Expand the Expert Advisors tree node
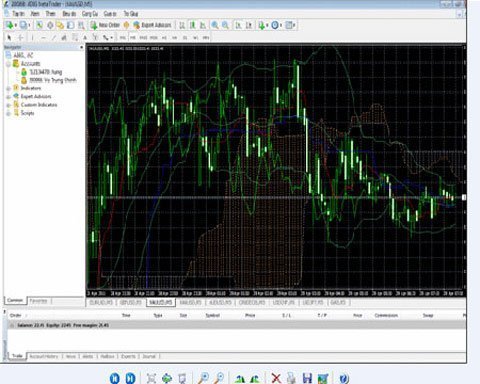The height and width of the screenshot is (384, 480). click(x=8, y=97)
